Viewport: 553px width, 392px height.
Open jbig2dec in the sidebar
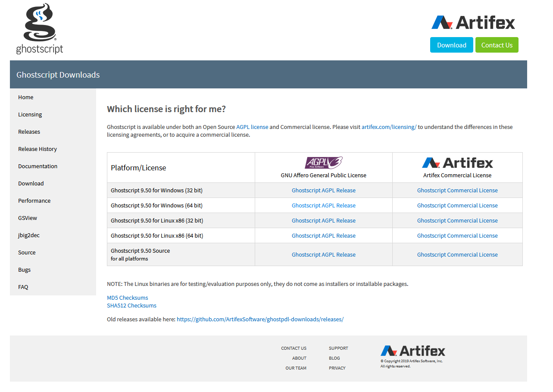coord(29,235)
